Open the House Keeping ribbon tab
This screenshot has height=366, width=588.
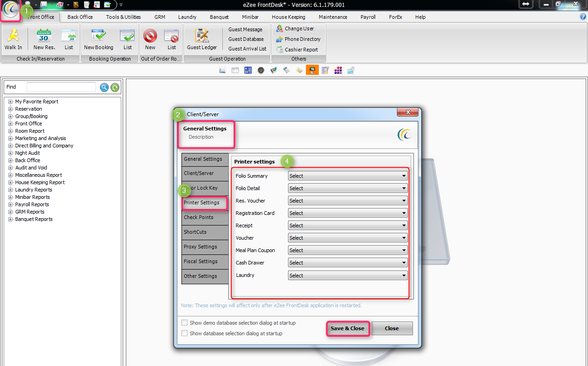click(288, 17)
